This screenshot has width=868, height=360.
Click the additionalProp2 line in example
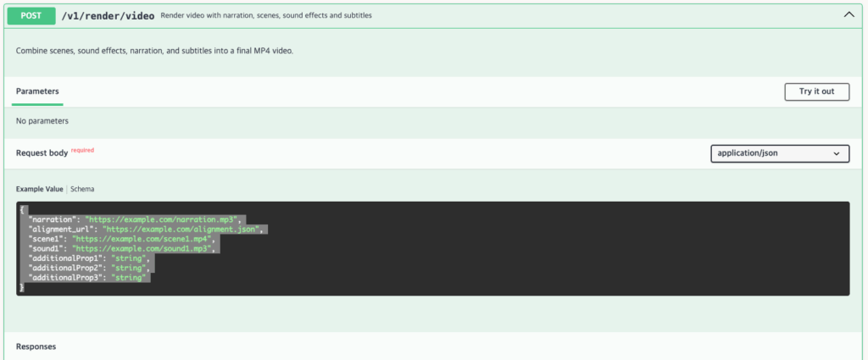tap(88, 269)
